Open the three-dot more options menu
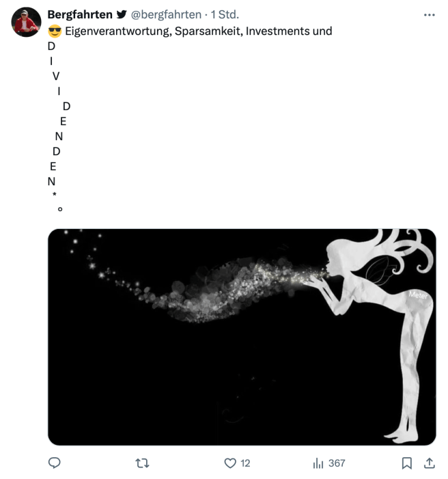The height and width of the screenshot is (479, 448). tap(430, 14)
